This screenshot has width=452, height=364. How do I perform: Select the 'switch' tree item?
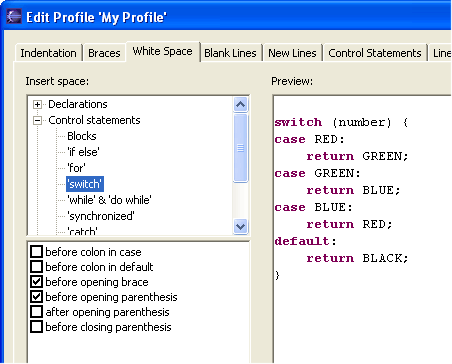point(85,184)
